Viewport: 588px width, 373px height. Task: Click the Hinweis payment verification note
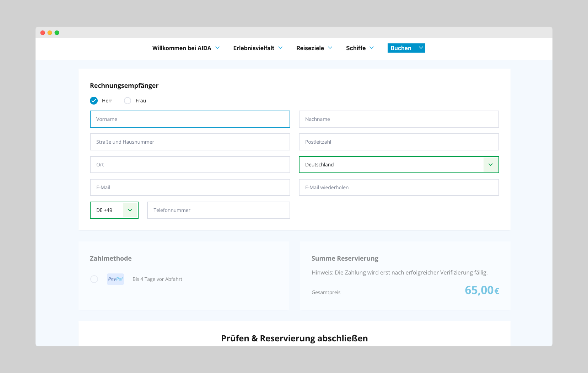(400, 272)
